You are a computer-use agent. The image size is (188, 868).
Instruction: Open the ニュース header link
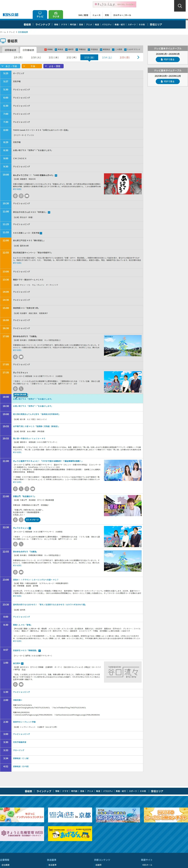coord(96,15)
